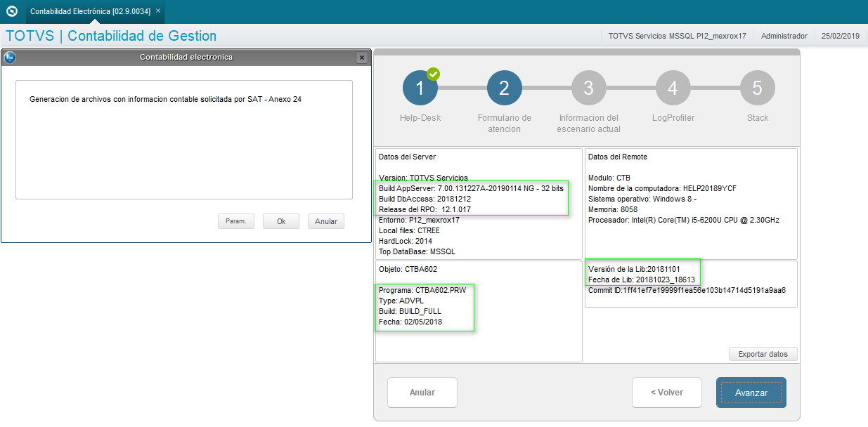Image resolution: width=868 pixels, height=427 pixels.
Task: Advance with the Avanzar button
Action: 751,393
